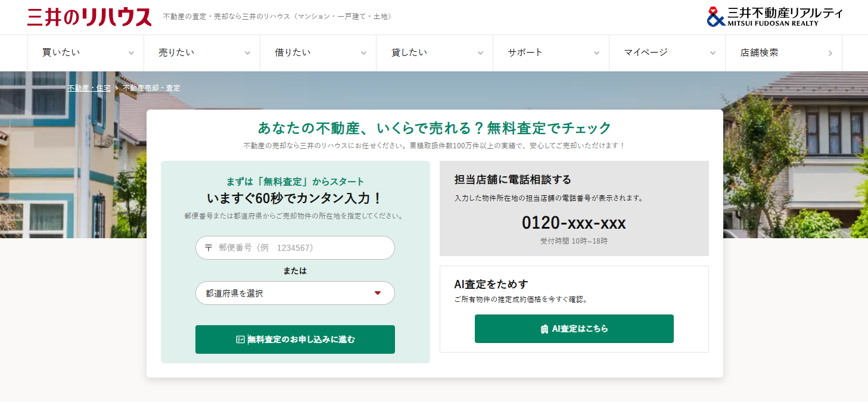Image resolution: width=868 pixels, height=402 pixels.
Task: Expand chevron next to サポート
Action: click(596, 53)
